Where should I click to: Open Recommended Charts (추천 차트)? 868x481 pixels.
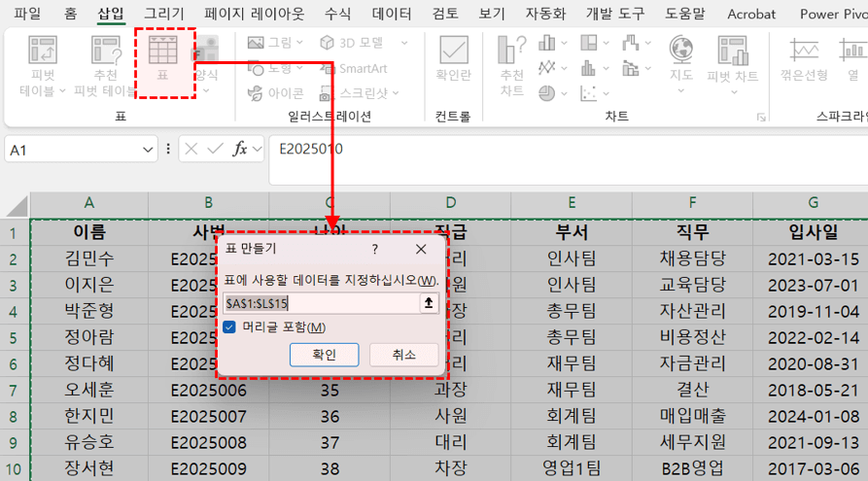pos(511,65)
